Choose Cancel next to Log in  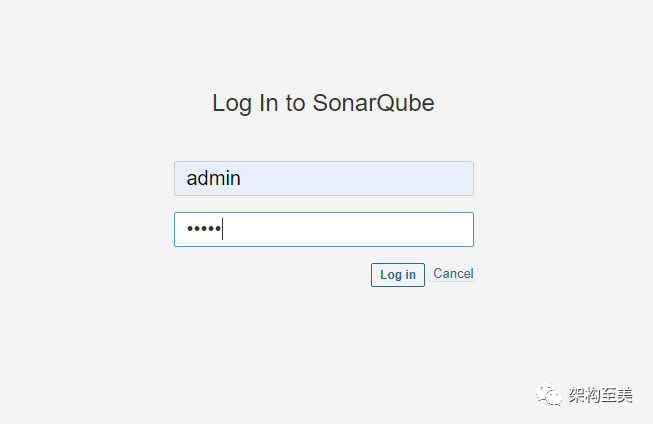(x=453, y=274)
